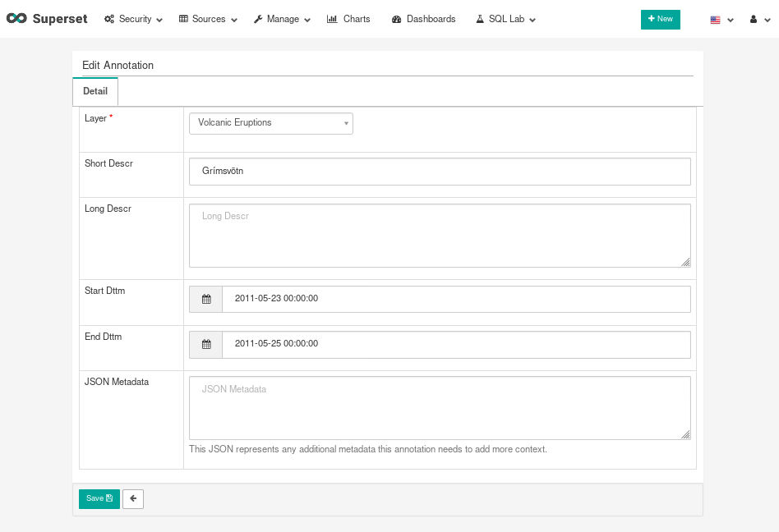
Task: Open the SQL Lab menu
Action: pos(505,19)
